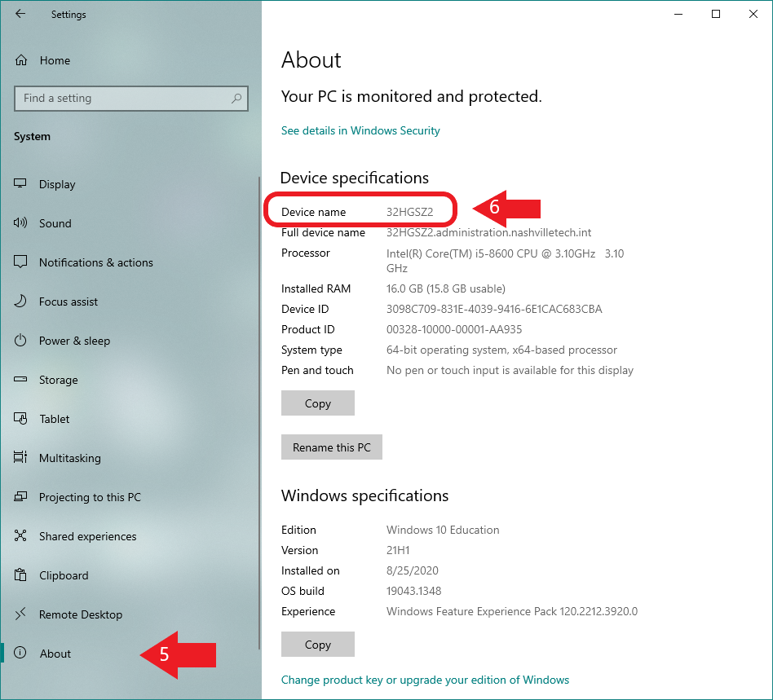Click the Remote Desktop icon
773x700 pixels.
(x=20, y=614)
